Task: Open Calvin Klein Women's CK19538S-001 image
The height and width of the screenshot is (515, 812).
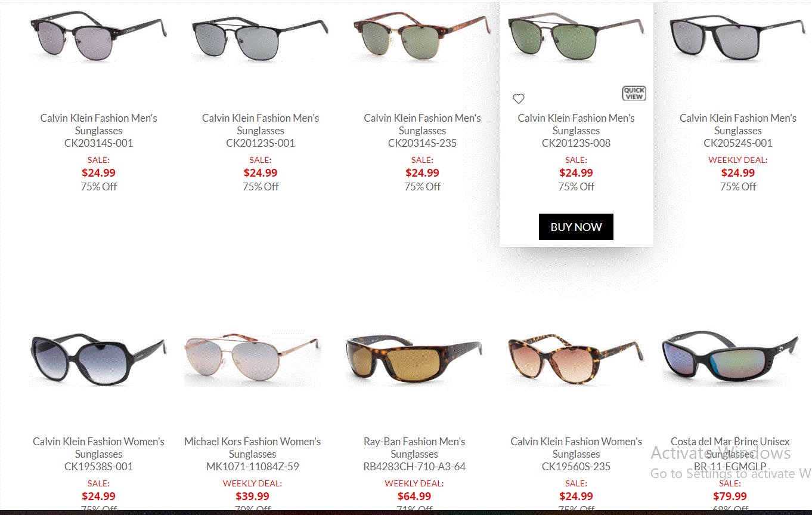Action: coord(98,360)
